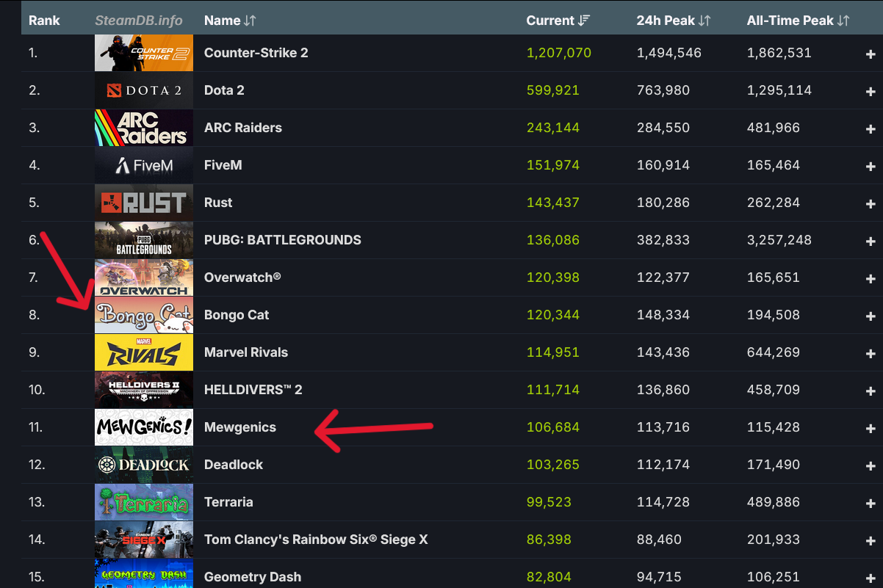Click the plus icon for Mewgenics
This screenshot has width=883, height=588.
871,428
